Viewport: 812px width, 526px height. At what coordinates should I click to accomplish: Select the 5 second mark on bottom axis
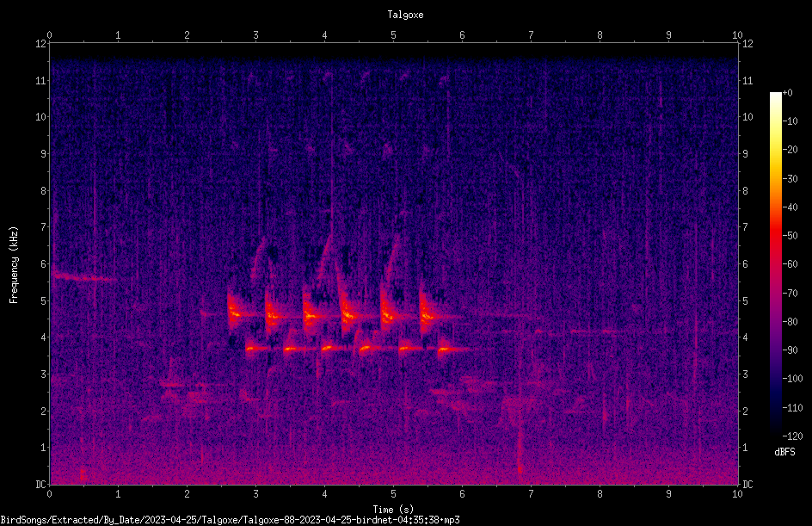coord(393,494)
